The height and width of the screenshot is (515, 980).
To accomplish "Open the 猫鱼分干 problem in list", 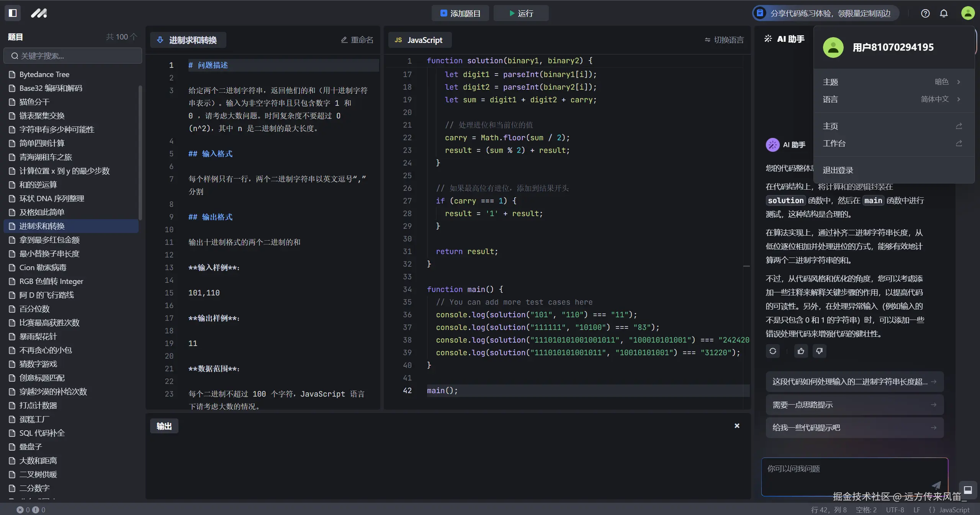I will click(x=34, y=102).
